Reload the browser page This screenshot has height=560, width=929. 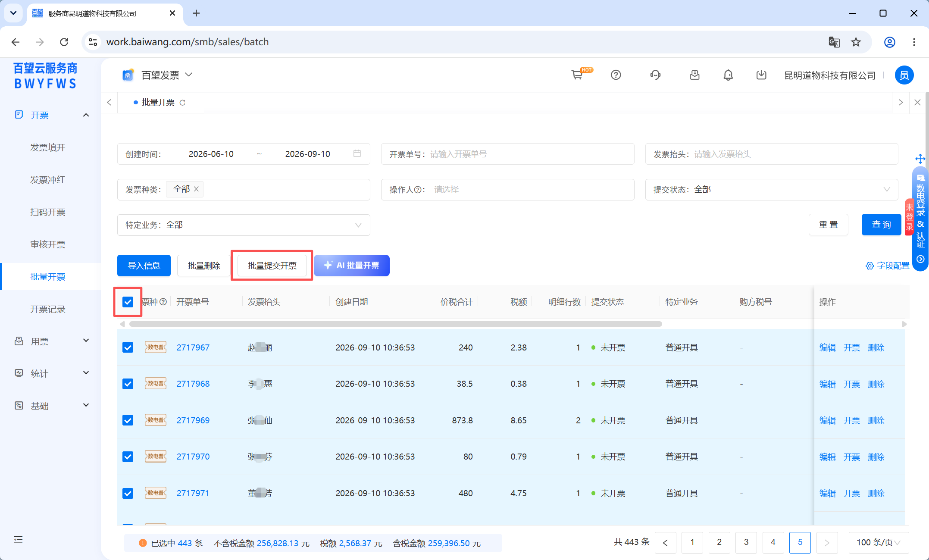64,42
